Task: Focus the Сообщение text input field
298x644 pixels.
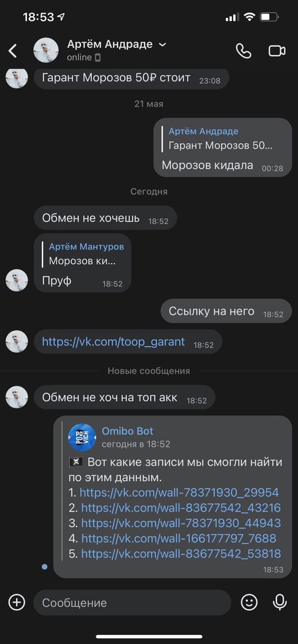Action: point(132,602)
